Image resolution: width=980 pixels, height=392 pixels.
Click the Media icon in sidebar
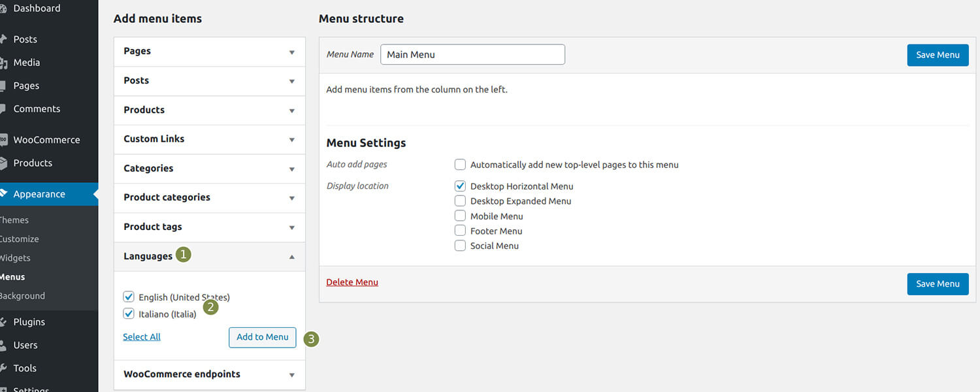click(x=2, y=63)
